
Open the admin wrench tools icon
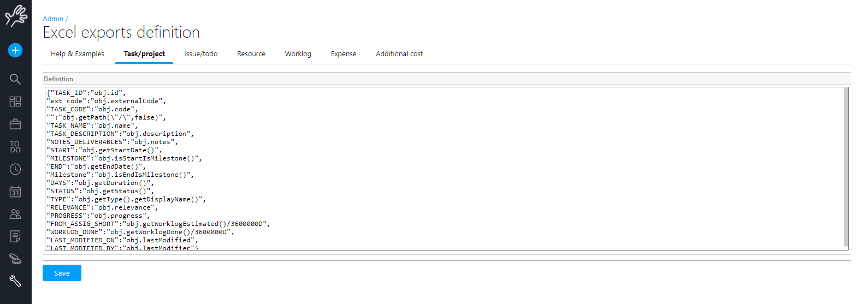15,281
